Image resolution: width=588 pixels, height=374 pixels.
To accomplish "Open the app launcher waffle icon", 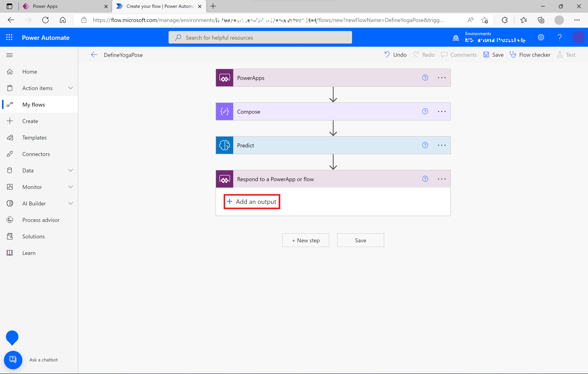I will click(x=9, y=37).
